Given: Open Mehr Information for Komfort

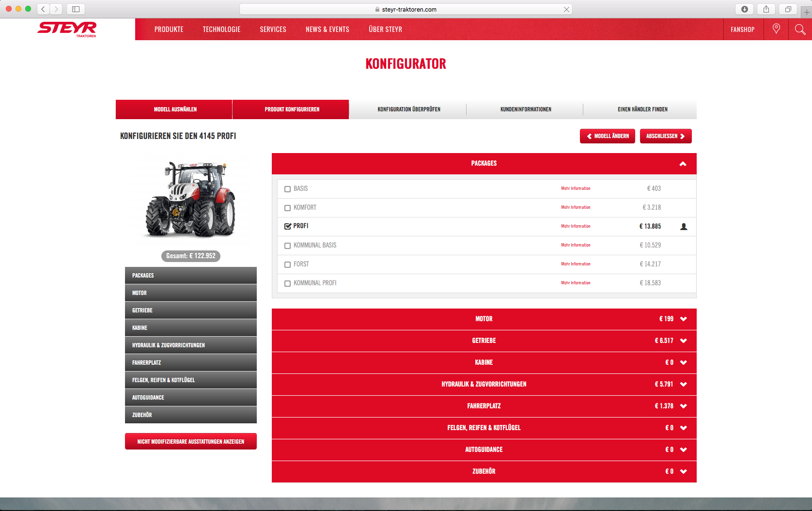Looking at the screenshot, I should (x=576, y=207).
